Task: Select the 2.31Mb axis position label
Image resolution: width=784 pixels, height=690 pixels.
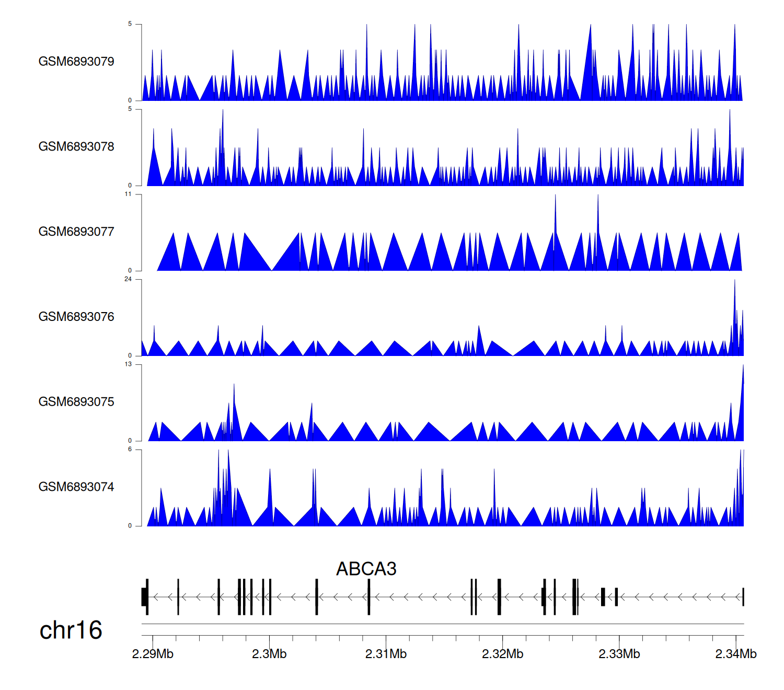Action: click(386, 654)
